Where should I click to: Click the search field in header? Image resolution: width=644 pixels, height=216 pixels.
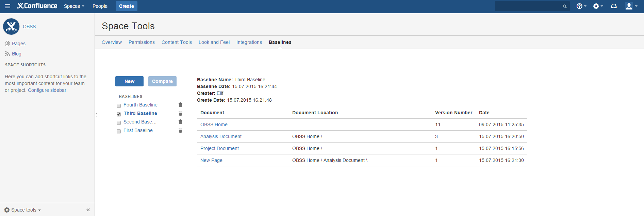click(529, 6)
